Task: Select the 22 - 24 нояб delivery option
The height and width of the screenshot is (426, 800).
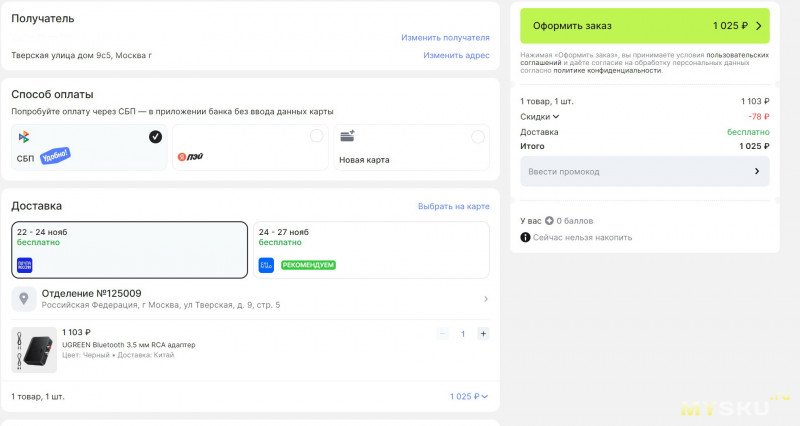Action: pos(129,249)
